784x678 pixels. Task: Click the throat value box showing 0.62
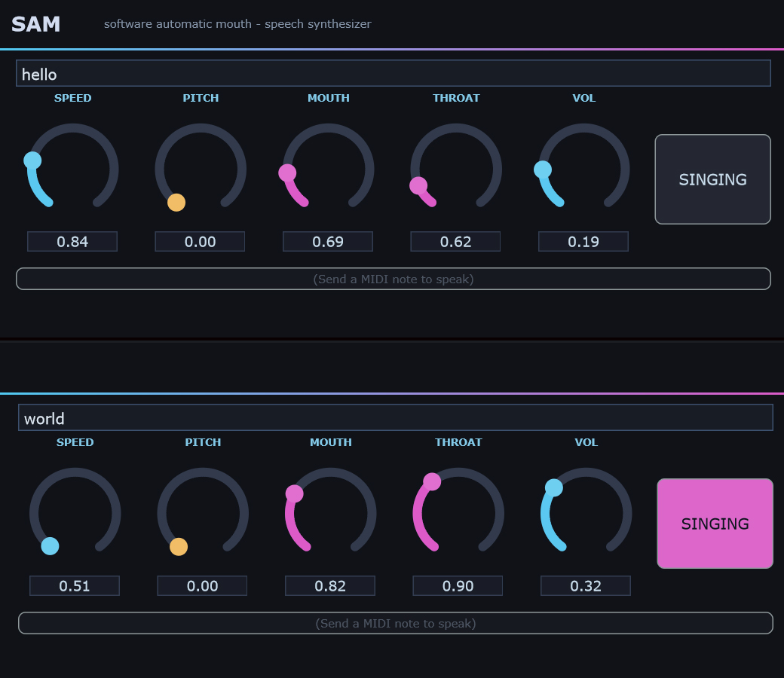(x=455, y=241)
